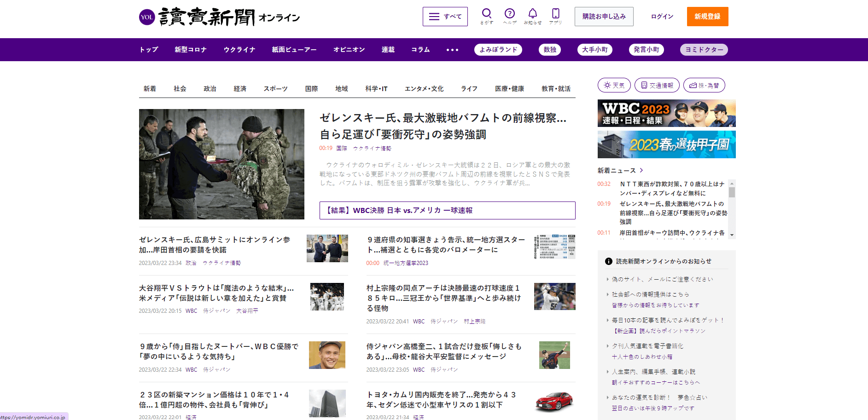Open the すべて hamburger menu
Viewport: 868px width, 420px height.
click(x=445, y=17)
